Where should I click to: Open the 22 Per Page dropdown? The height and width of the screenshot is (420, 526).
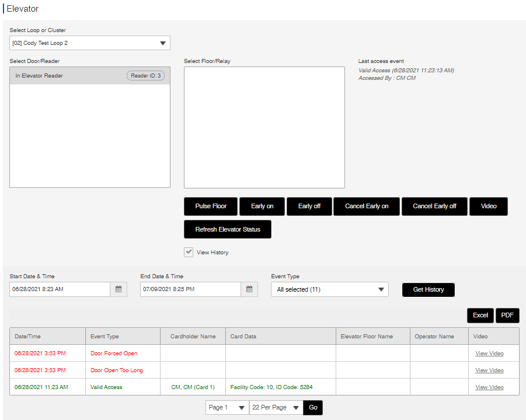276,407
